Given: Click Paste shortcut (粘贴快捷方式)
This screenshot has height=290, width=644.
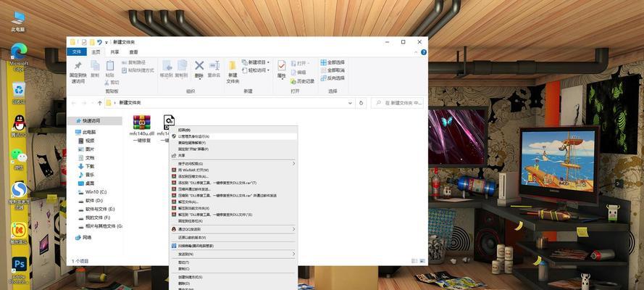Looking at the screenshot, I should pyautogui.click(x=138, y=70).
